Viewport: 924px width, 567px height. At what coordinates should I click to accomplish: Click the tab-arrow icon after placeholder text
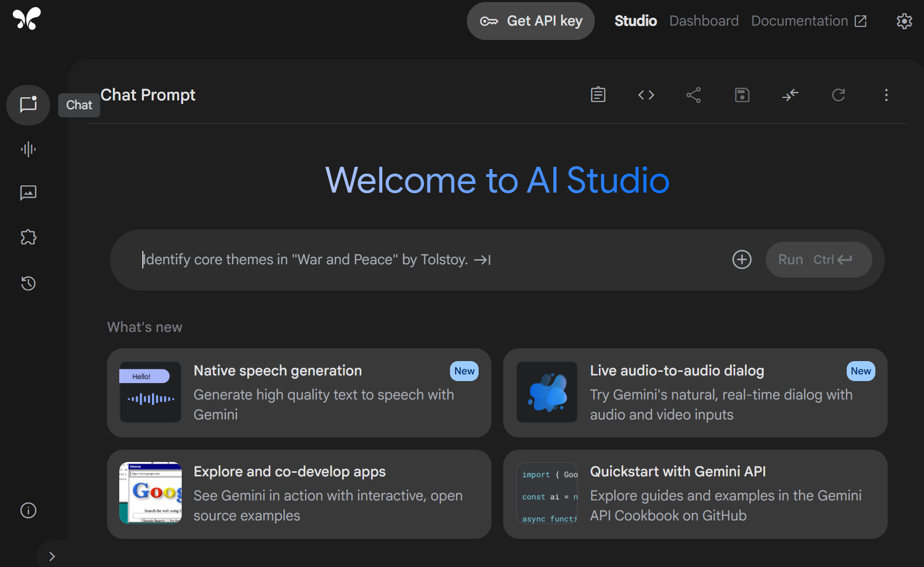click(x=482, y=260)
